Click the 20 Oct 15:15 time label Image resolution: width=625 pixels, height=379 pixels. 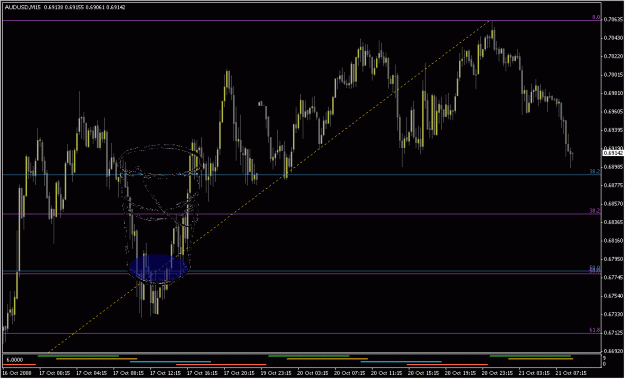pos(422,374)
